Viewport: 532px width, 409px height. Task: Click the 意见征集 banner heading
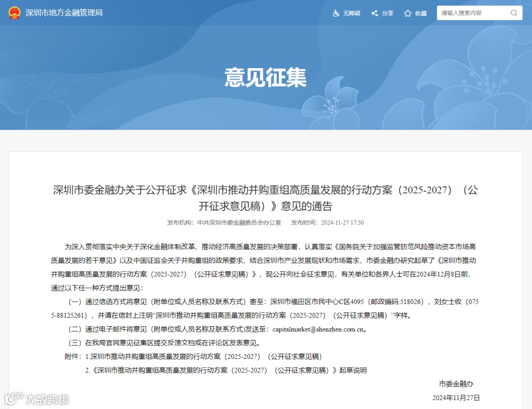pos(266,77)
